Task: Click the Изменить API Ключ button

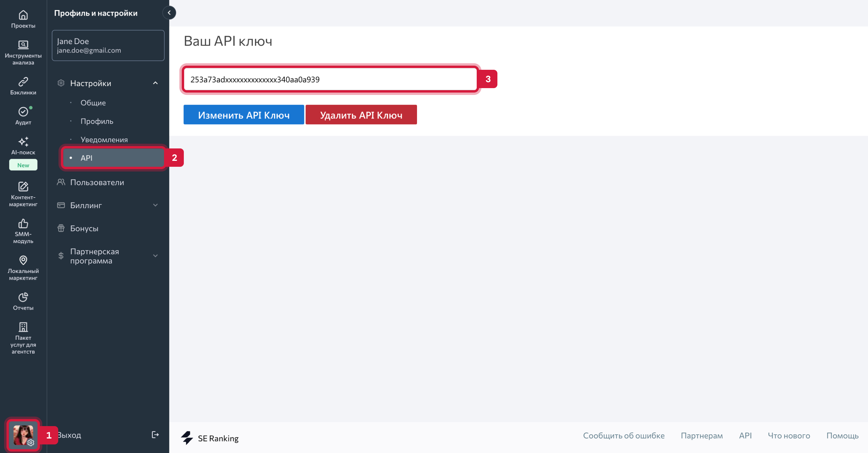Action: coord(244,115)
